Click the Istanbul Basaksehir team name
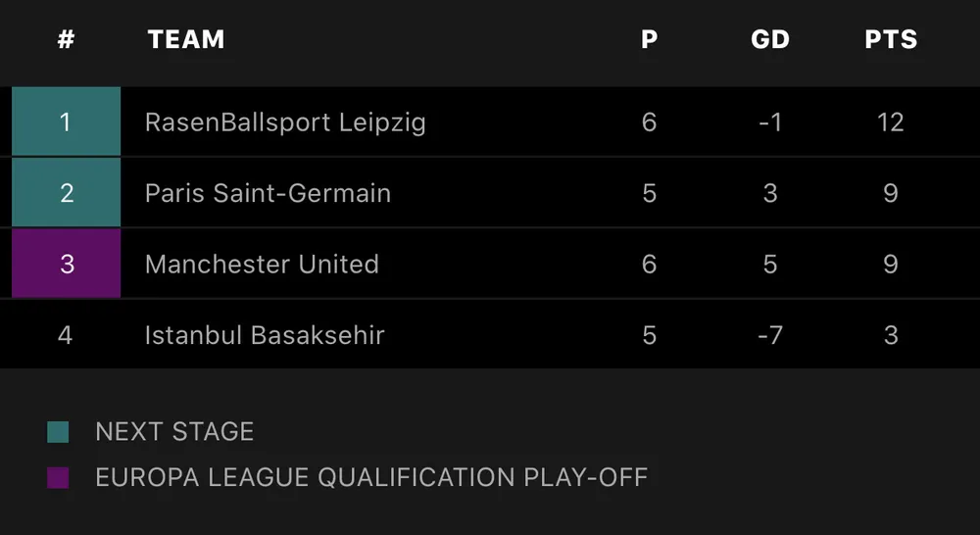Viewport: 980px width, 535px height. point(265,335)
